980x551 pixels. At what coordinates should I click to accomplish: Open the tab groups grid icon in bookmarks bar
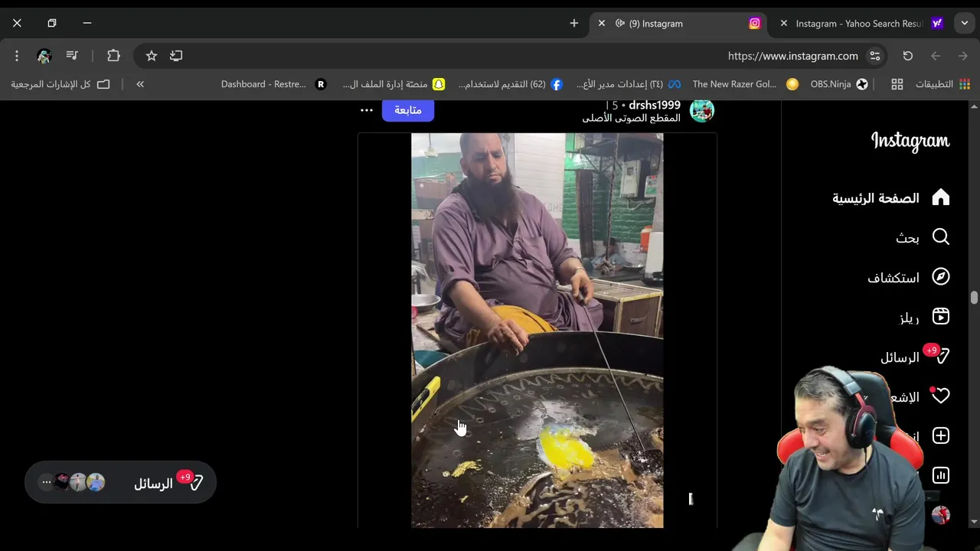[897, 84]
